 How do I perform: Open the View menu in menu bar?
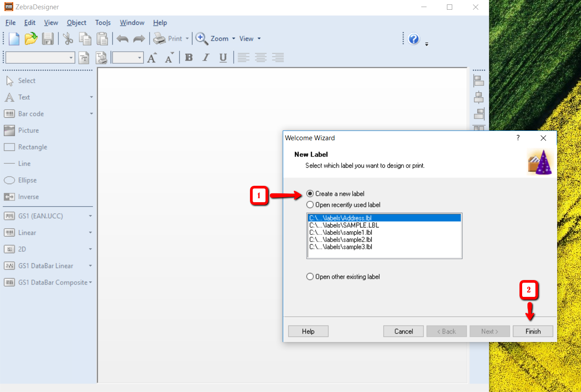pyautogui.click(x=51, y=23)
